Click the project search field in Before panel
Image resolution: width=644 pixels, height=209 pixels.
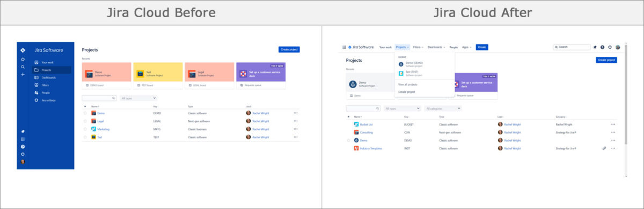(x=99, y=98)
